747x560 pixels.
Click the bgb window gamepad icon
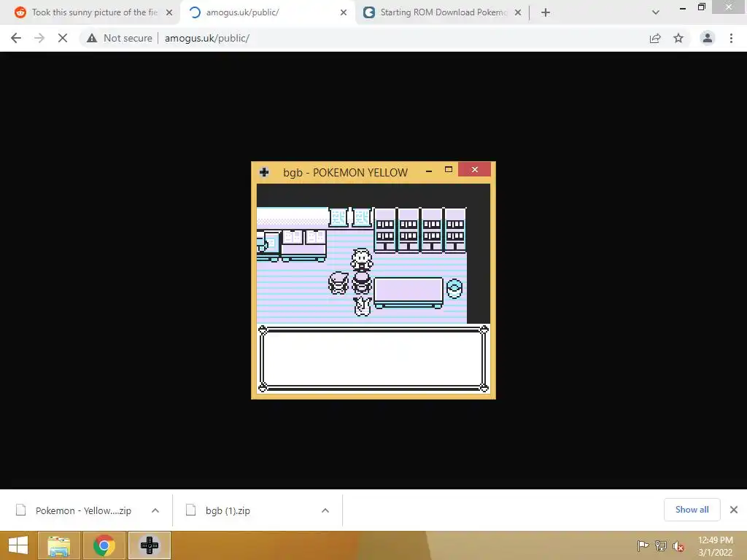pos(264,172)
